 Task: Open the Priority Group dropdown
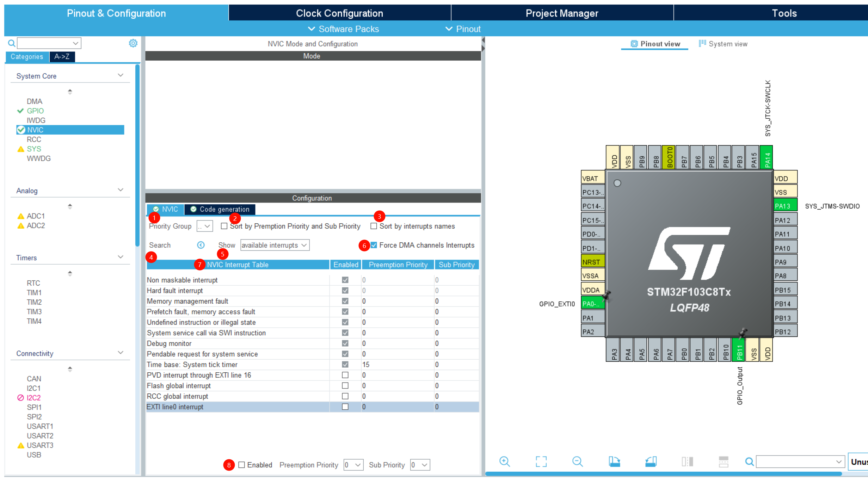205,226
